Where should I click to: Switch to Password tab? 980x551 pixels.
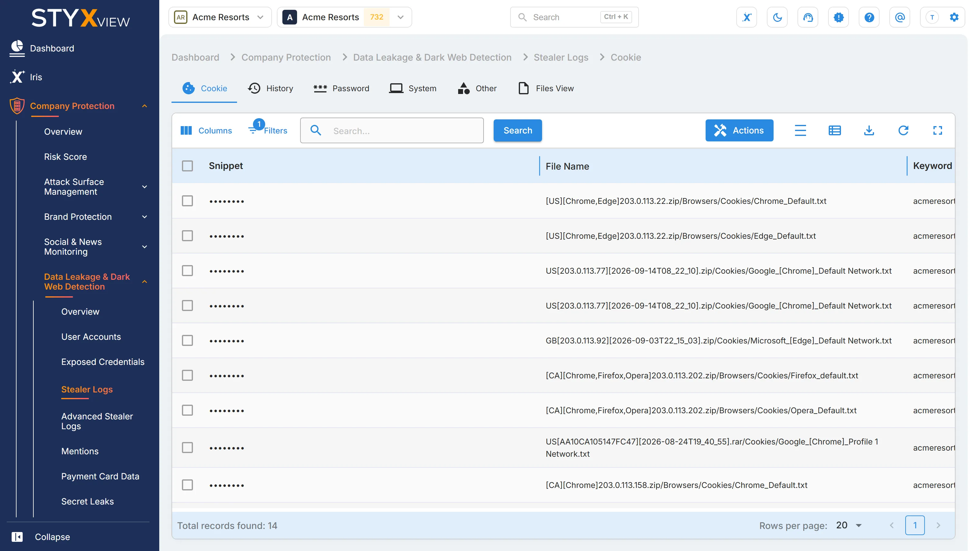(341, 88)
